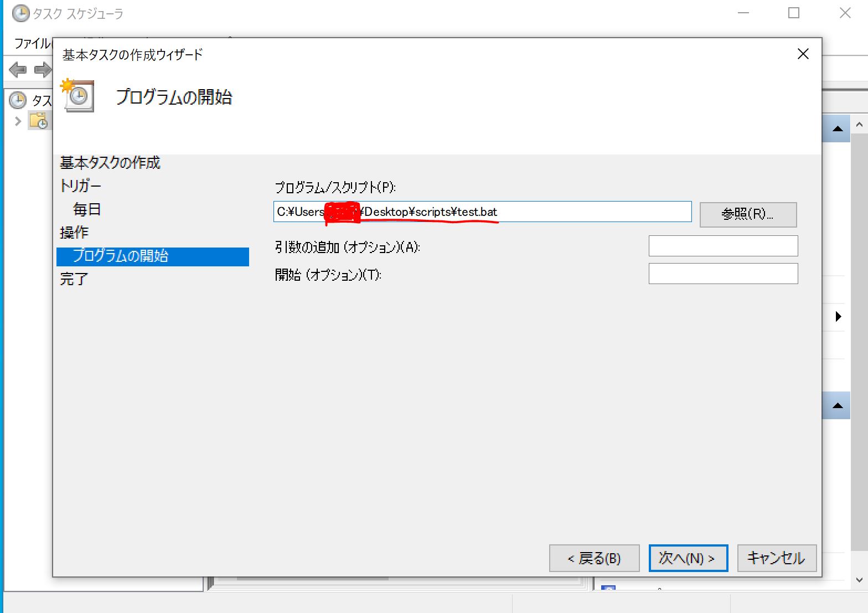Click the 次へ(N) > button
868x613 pixels.
(688, 558)
